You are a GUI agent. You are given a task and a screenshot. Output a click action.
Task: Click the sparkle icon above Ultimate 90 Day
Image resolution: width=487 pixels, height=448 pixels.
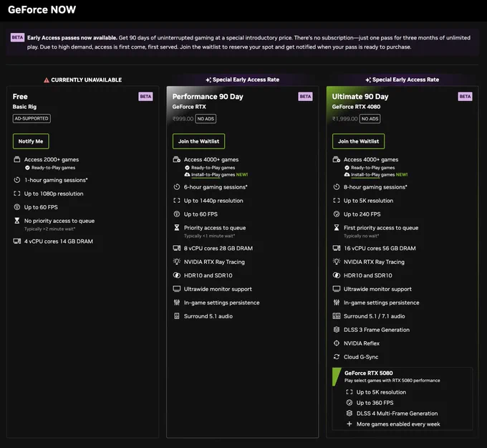point(368,80)
